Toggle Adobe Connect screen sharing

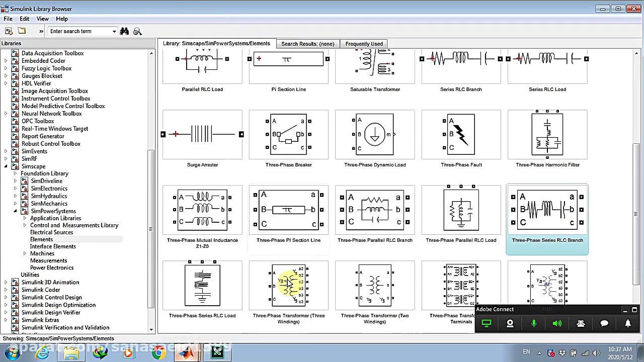[x=487, y=323]
